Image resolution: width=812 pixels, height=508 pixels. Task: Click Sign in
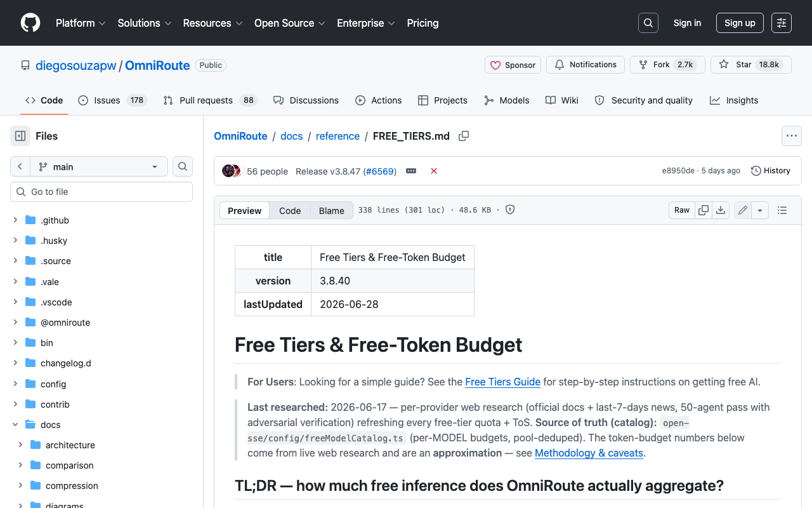[687, 23]
